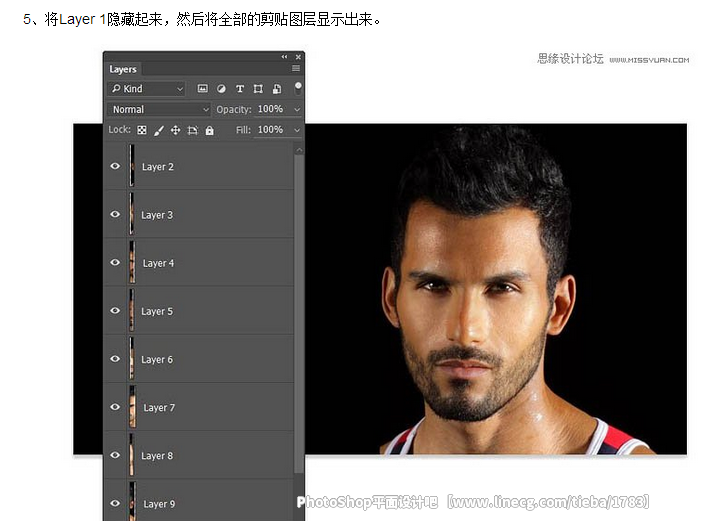705x521 pixels.
Task: Filter layers by shape layer icon
Action: (x=258, y=89)
